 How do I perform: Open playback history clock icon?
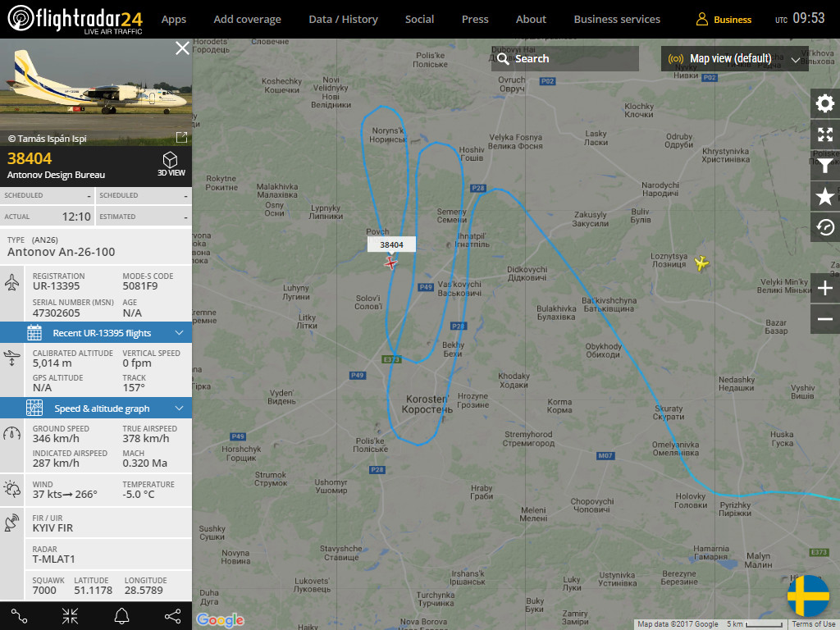(x=825, y=228)
